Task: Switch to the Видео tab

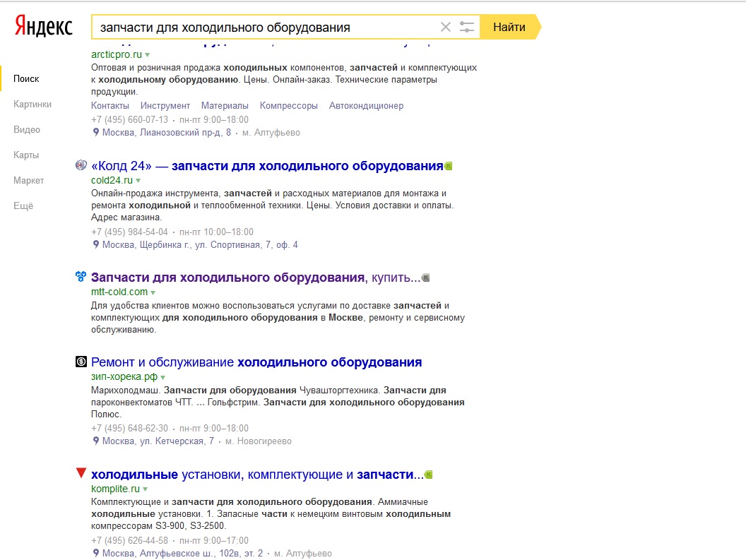Action: (x=27, y=129)
